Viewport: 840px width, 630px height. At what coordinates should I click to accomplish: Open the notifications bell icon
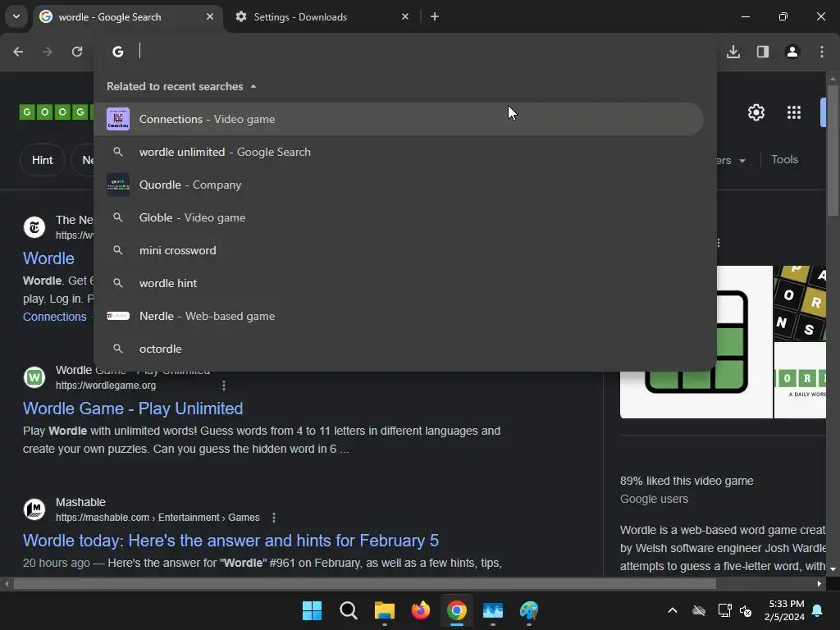[818, 610]
